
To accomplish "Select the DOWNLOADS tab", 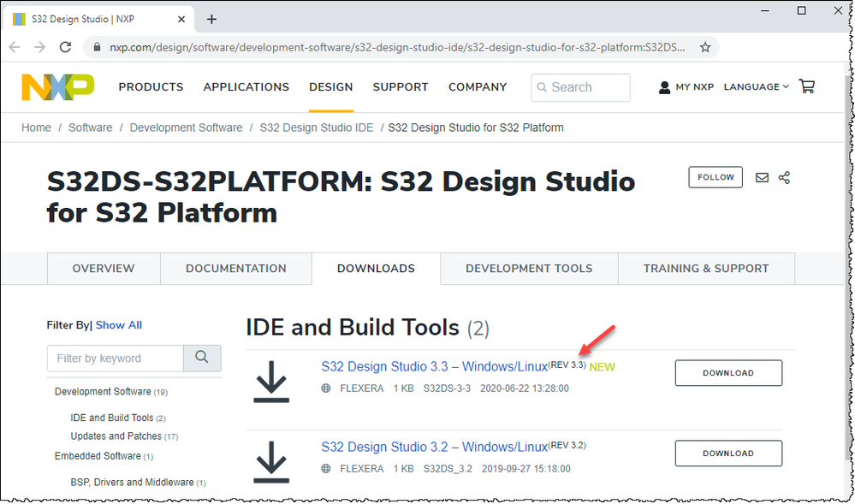I will [377, 269].
